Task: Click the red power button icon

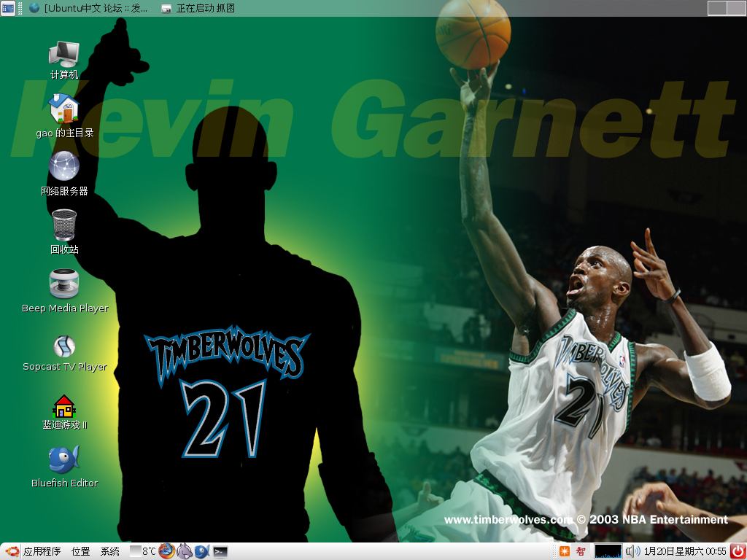Action: click(x=738, y=551)
